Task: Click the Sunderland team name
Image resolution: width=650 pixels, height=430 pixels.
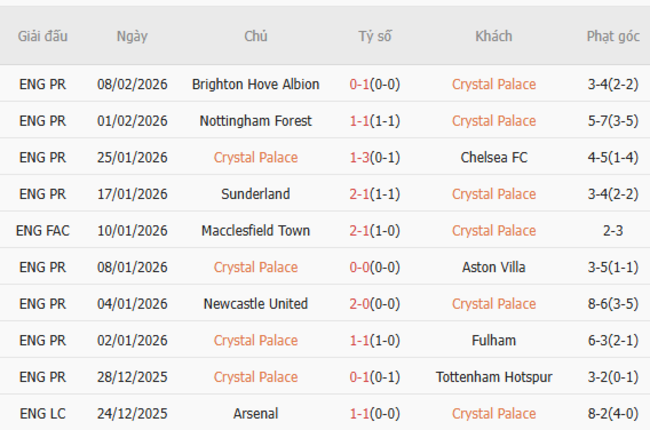Action: point(255,194)
